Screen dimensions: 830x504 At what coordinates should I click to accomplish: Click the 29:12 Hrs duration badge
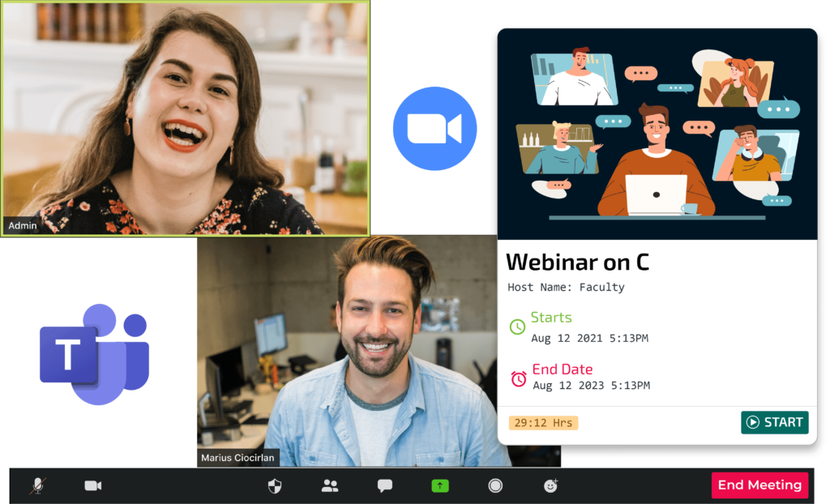543,423
